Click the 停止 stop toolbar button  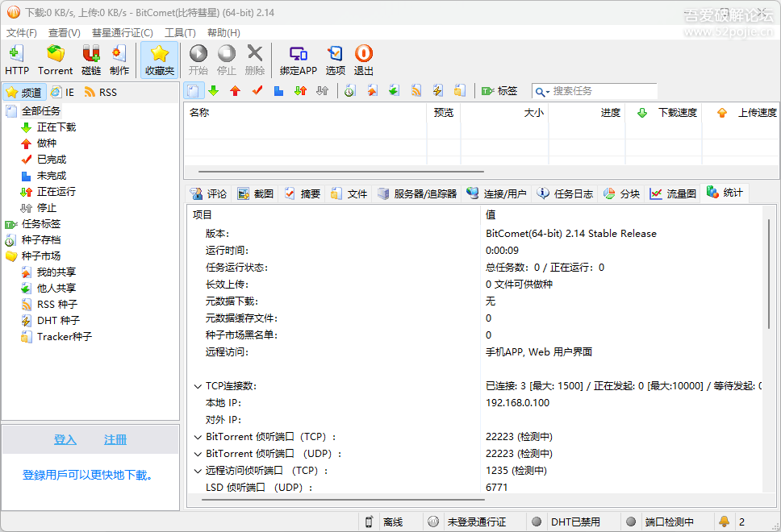227,60
